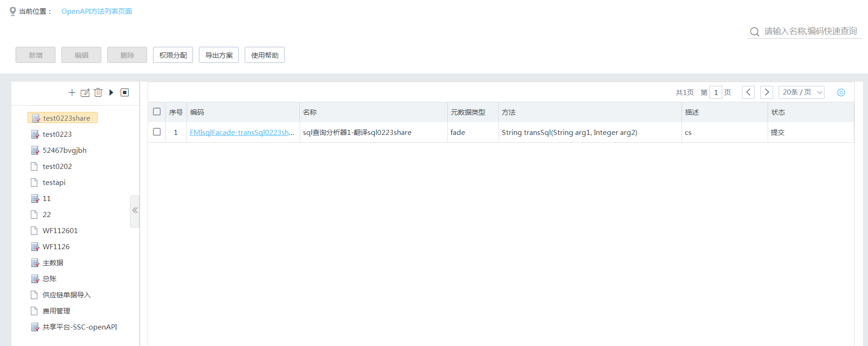Click the stop square icon in tree toolbar

click(125, 93)
